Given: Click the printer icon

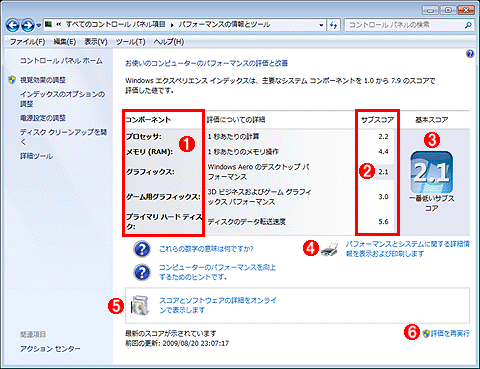Looking at the screenshot, I should click(x=330, y=249).
